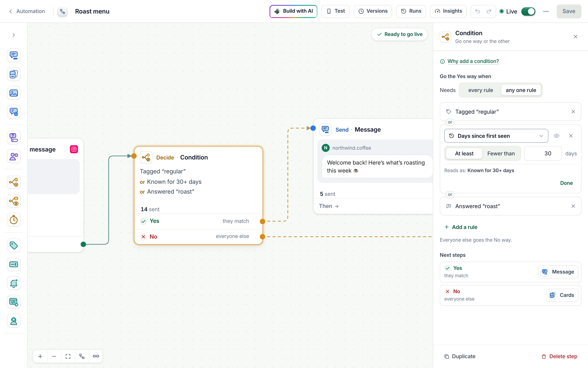The image size is (588, 368).
Task: Open the Versions panel
Action: (373, 11)
